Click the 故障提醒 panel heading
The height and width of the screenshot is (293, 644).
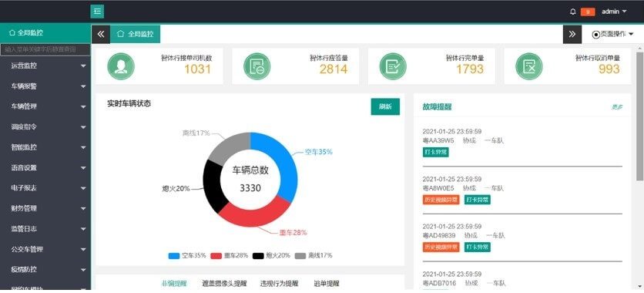click(x=437, y=107)
